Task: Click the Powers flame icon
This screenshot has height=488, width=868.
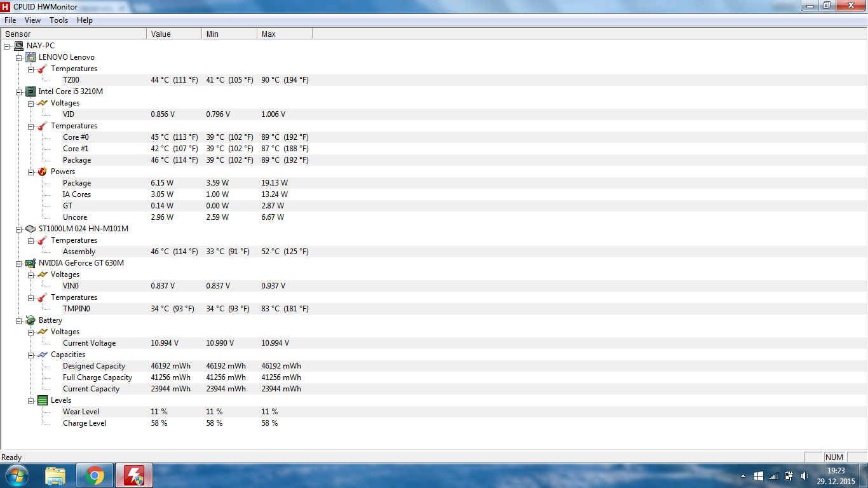Action: pos(43,172)
